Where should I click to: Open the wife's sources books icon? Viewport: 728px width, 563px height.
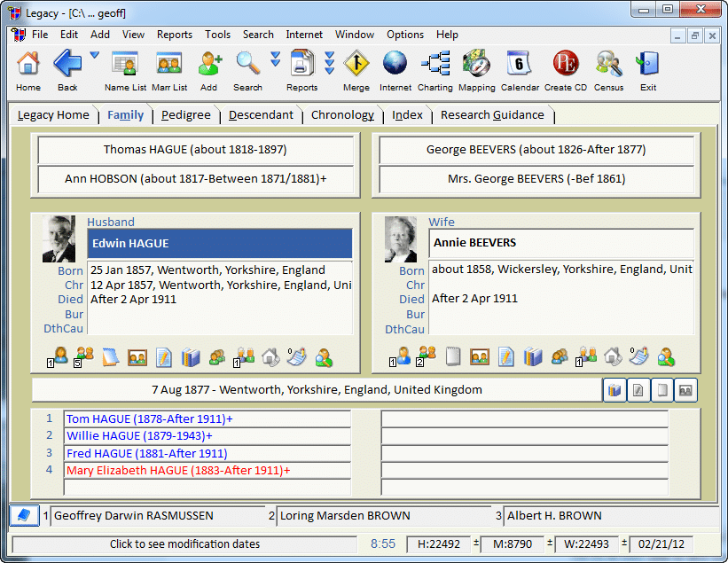coord(533,357)
